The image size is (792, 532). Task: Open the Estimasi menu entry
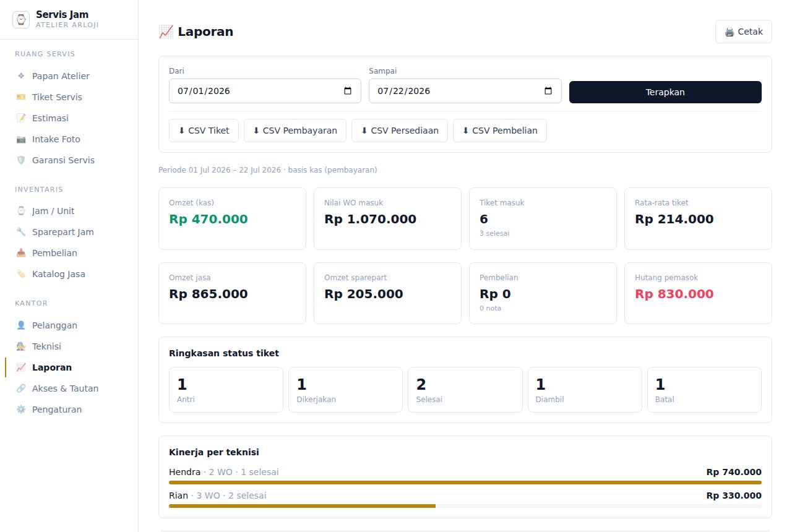click(x=69, y=118)
